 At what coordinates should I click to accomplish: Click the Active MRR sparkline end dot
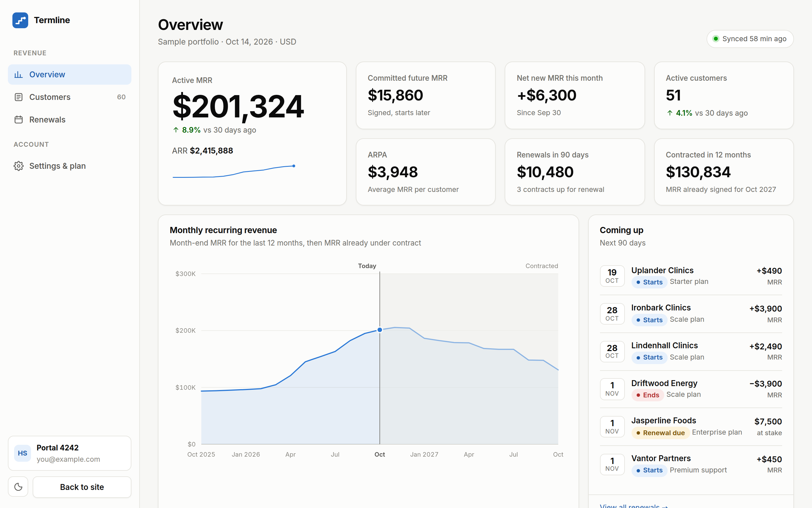(x=294, y=166)
